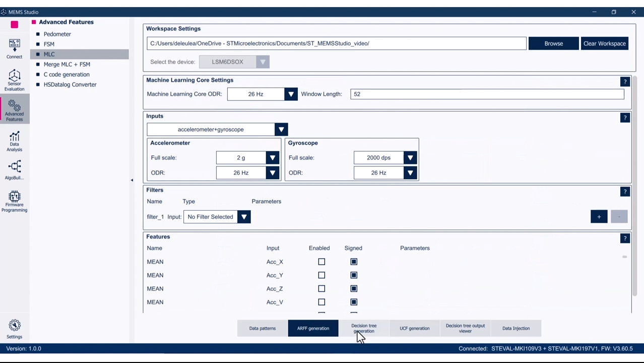Viewport: 644px width, 363px height.
Task: Switch to the Decision tree generation tab
Action: pos(363,328)
